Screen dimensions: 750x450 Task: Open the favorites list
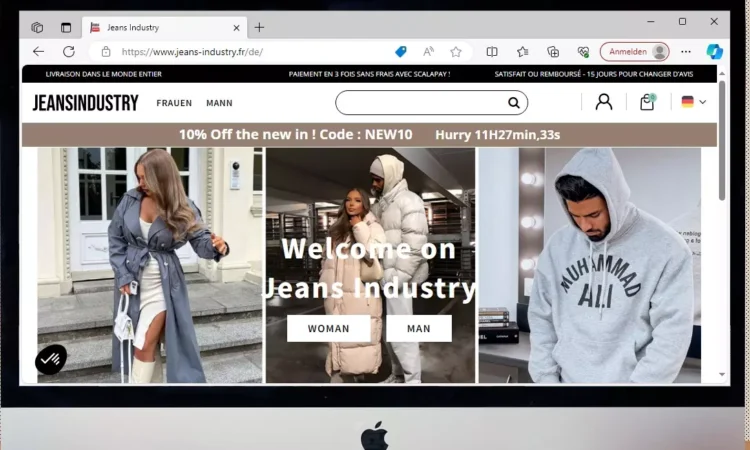[x=522, y=52]
